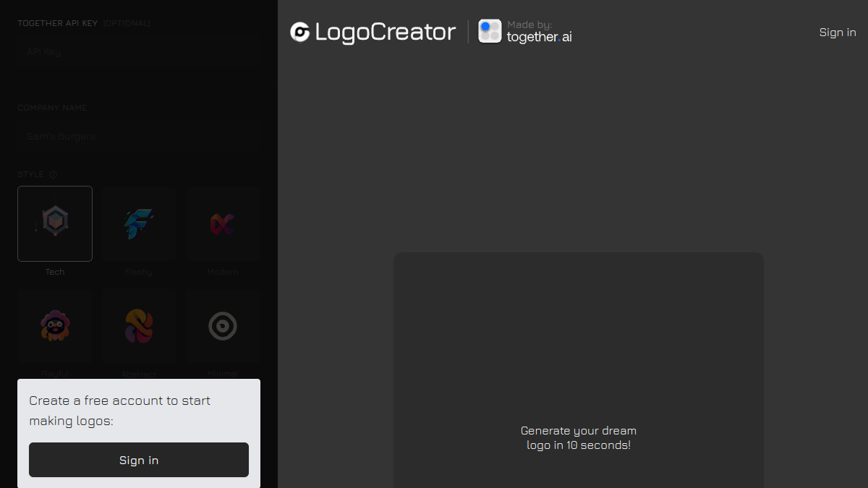Pick the Modern style thumbnail
Viewport: 868px width, 488px height.
[223, 223]
